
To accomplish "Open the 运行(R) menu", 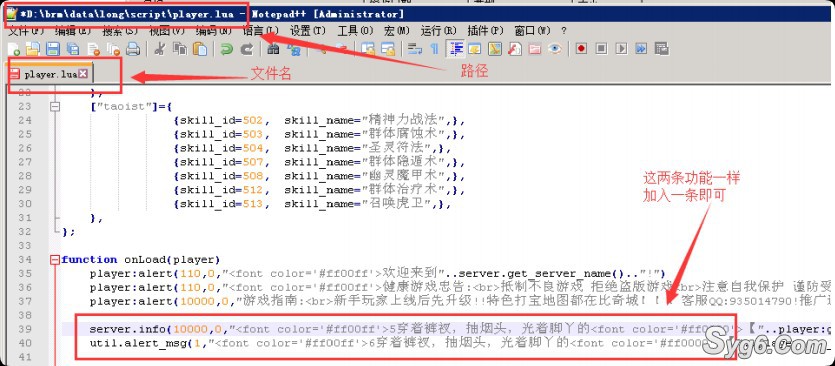I will (439, 30).
